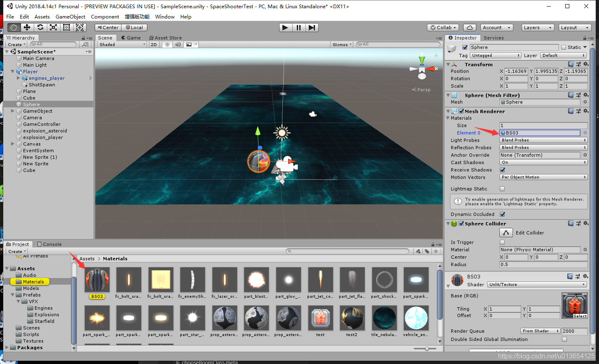Toggle scene lighting sun icon
Image resolution: width=599 pixels, height=364 pixels.
click(167, 44)
